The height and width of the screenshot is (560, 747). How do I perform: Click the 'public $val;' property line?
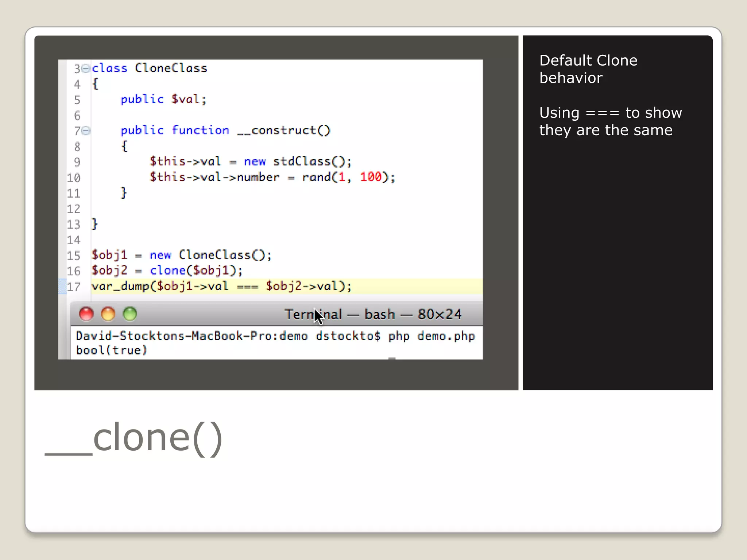(x=163, y=99)
